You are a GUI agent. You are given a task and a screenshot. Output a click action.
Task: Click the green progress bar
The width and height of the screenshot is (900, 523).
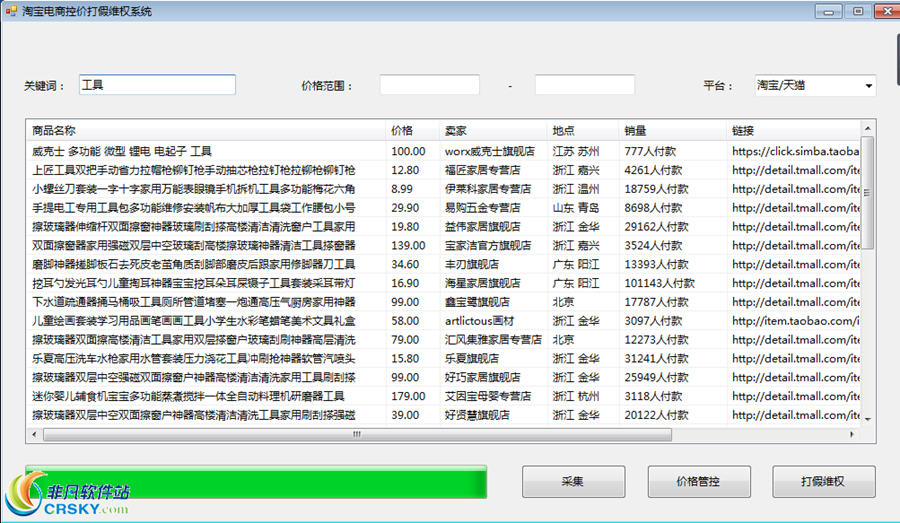pyautogui.click(x=256, y=482)
